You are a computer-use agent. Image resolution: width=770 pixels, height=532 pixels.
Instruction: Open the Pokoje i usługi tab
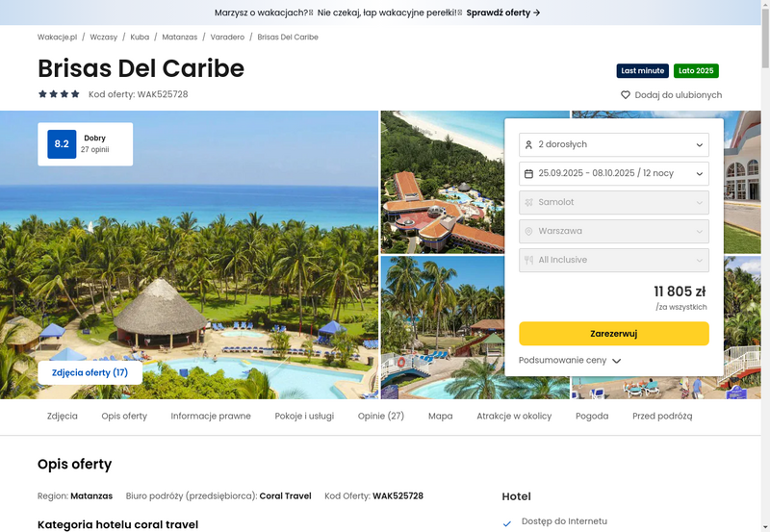coord(304,417)
